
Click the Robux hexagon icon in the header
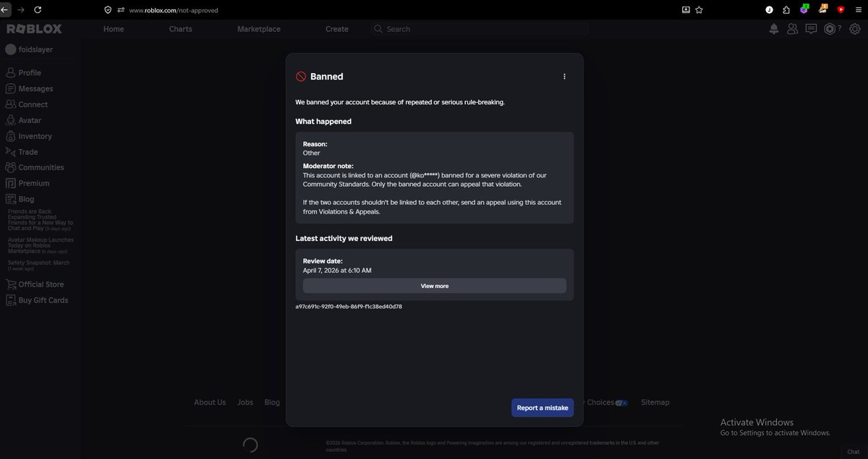pyautogui.click(x=830, y=29)
